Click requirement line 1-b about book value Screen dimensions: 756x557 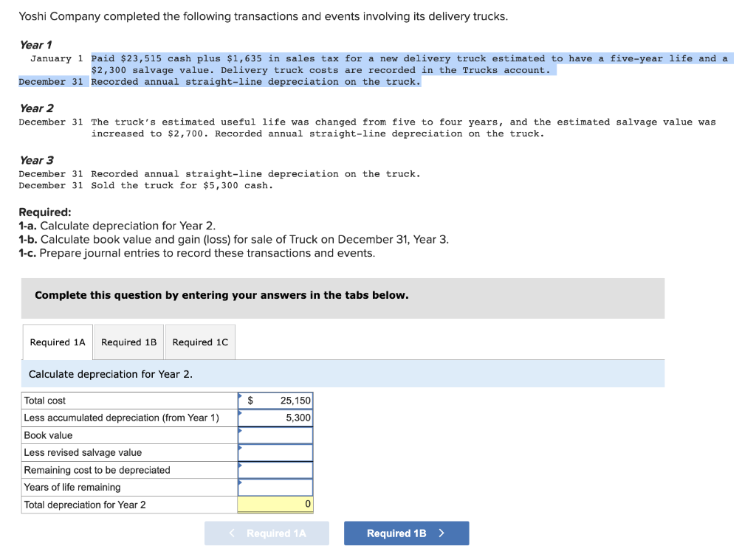pyautogui.click(x=234, y=240)
